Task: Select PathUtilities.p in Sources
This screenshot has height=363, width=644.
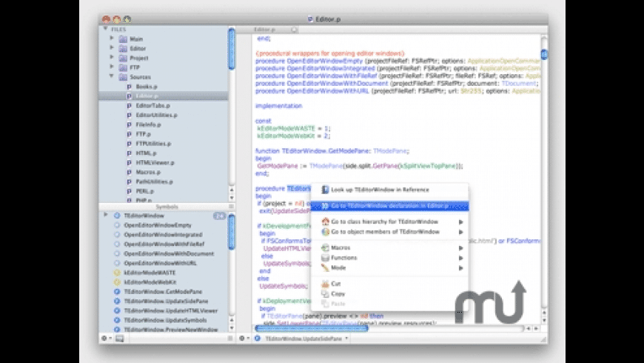Action: pos(154,181)
